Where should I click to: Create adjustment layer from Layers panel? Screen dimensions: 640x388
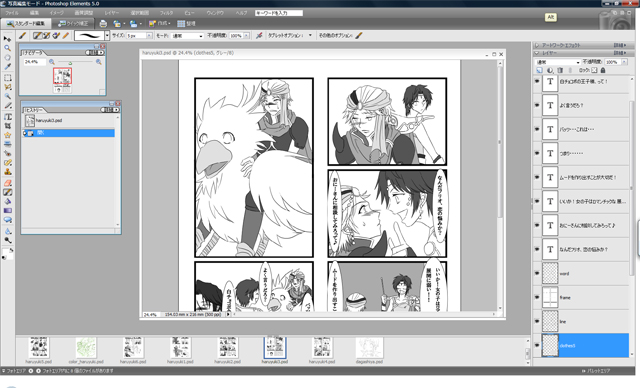tap(550, 70)
